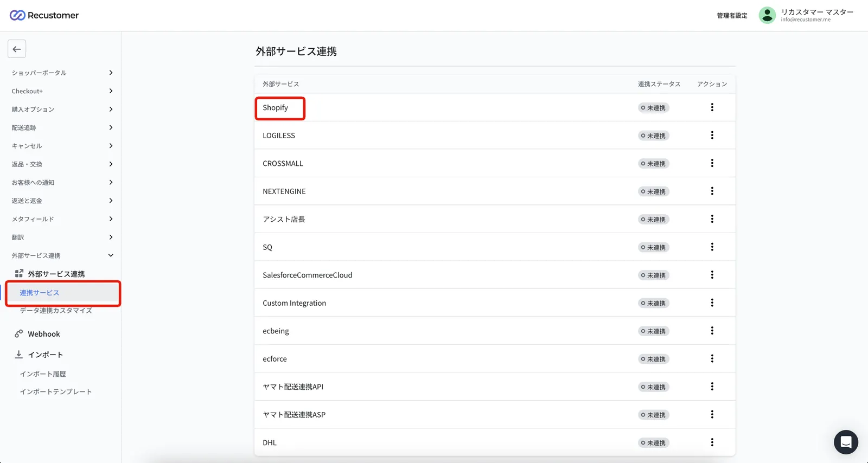Open the user avatar icon

coord(767,15)
